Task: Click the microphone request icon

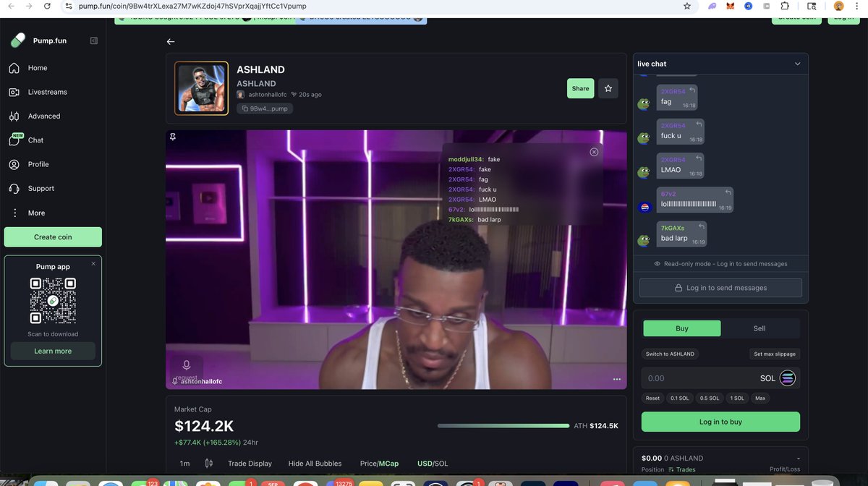Action: coord(186,365)
